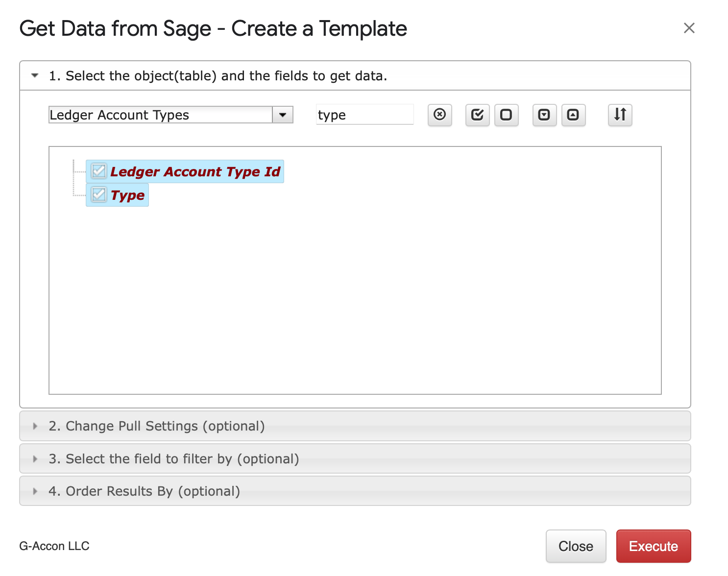Click the 'G-Accon LLC' footer text
The height and width of the screenshot is (576, 728).
54,546
